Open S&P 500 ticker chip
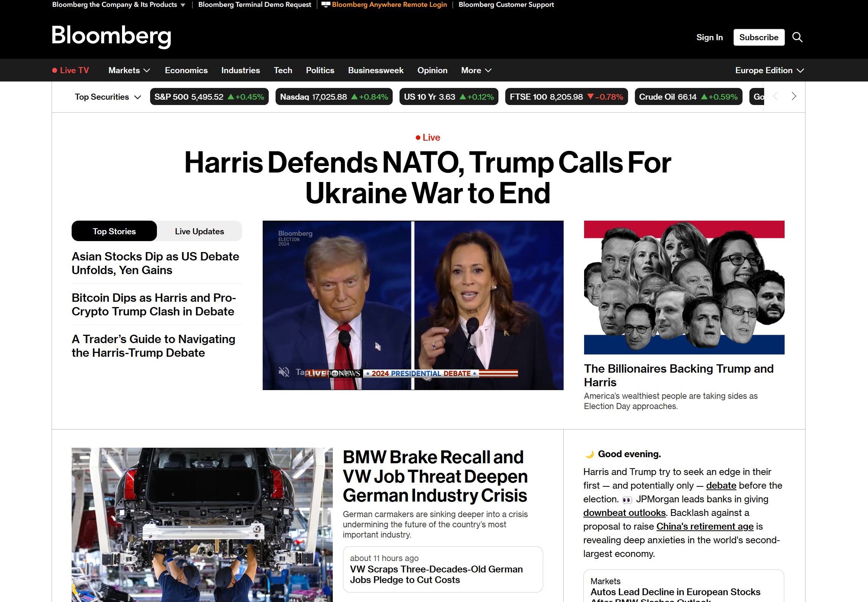The width and height of the screenshot is (868, 602). pyautogui.click(x=209, y=97)
